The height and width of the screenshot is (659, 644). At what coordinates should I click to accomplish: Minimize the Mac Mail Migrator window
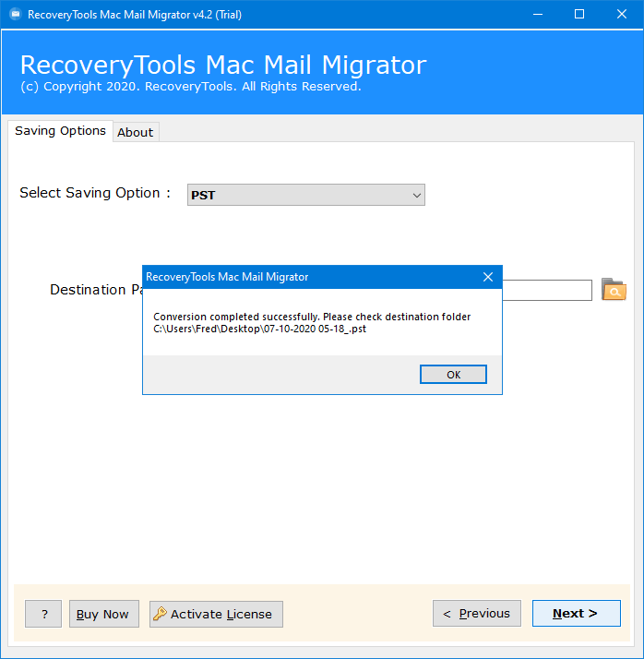(x=538, y=14)
